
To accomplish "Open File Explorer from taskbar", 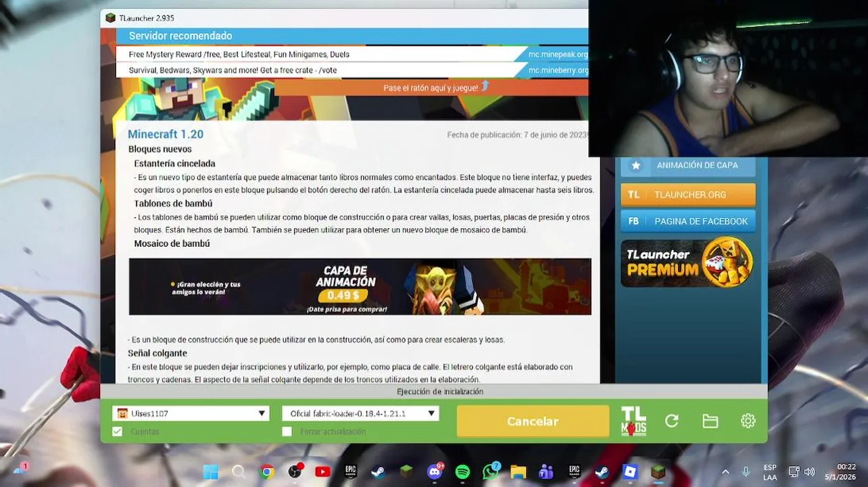I will coord(519,471).
